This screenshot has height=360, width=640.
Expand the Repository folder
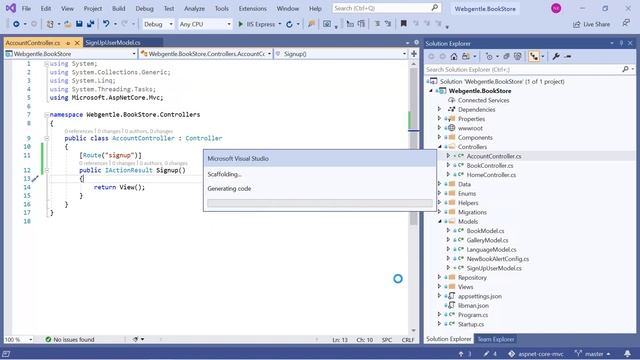pyautogui.click(x=440, y=277)
